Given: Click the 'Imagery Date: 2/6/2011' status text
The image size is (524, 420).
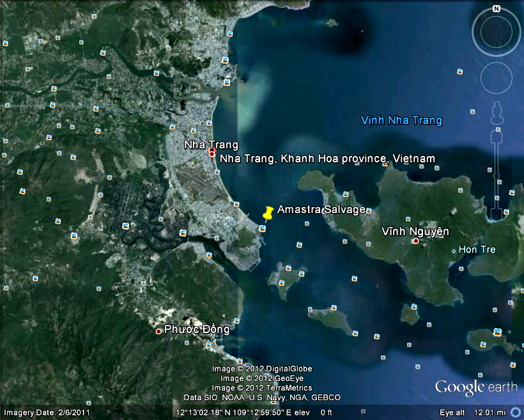Looking at the screenshot, I should coord(47,412).
